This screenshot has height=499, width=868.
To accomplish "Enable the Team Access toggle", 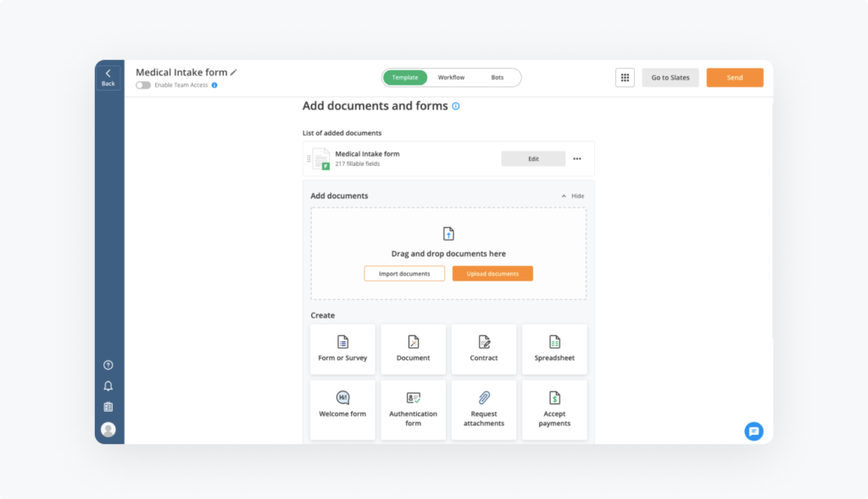I will pyautogui.click(x=143, y=86).
